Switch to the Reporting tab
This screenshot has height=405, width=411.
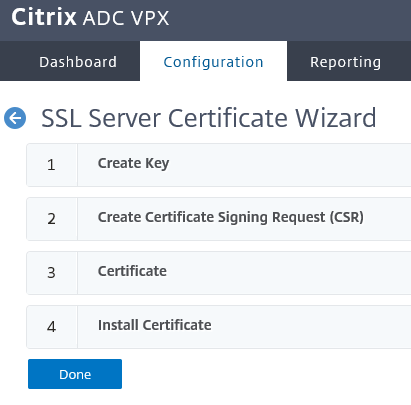point(345,62)
